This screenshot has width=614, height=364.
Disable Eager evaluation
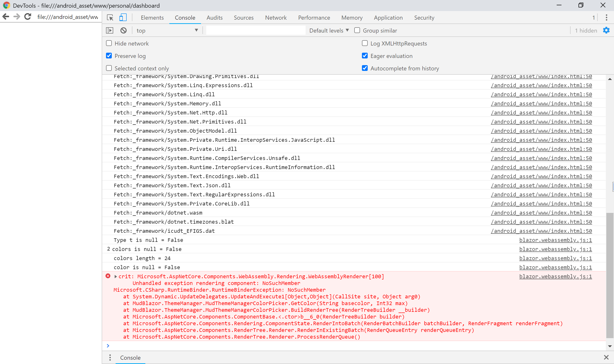coord(365,56)
